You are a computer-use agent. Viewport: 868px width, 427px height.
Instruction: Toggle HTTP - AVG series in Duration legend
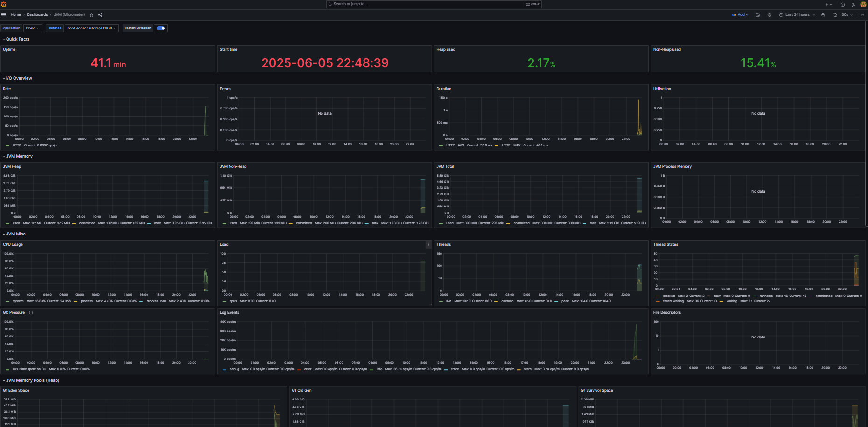[x=455, y=145]
